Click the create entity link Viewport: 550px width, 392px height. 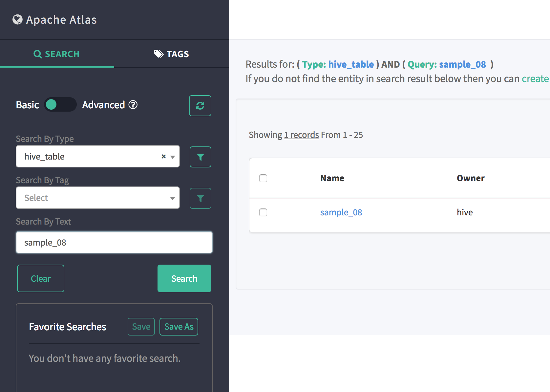[535, 79]
